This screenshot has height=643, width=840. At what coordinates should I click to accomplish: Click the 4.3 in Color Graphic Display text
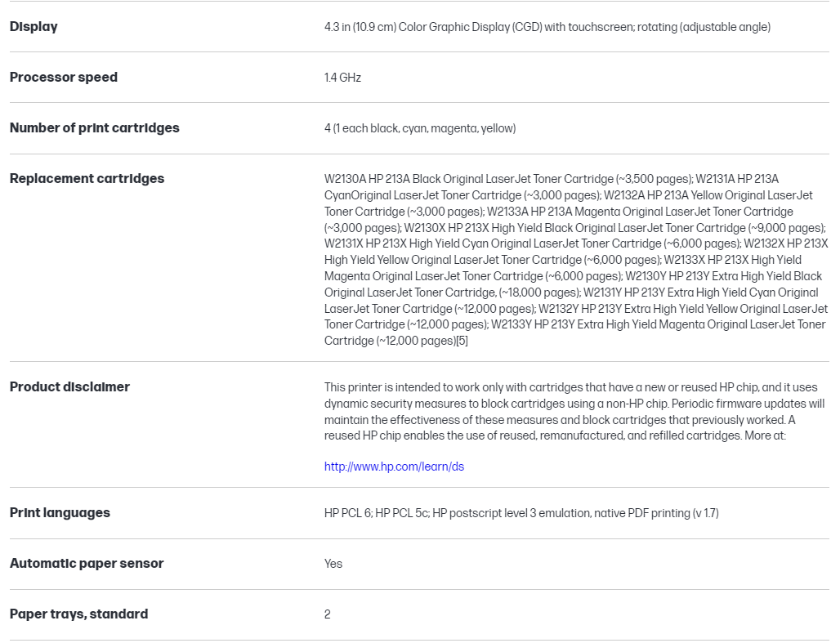click(x=547, y=27)
